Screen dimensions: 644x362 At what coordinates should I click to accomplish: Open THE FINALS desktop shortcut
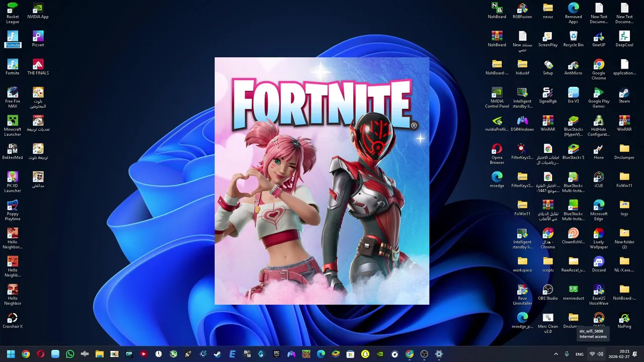(38, 67)
